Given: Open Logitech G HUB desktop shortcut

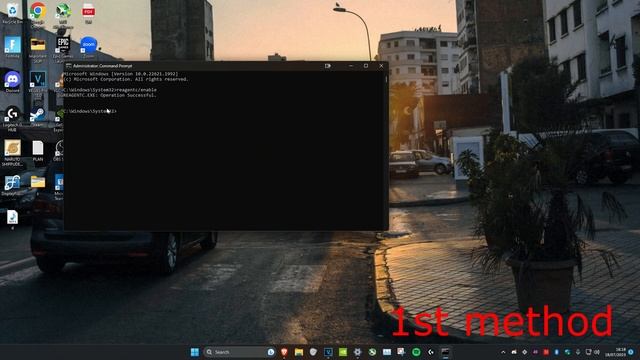Looking at the screenshot, I should coord(13,118).
